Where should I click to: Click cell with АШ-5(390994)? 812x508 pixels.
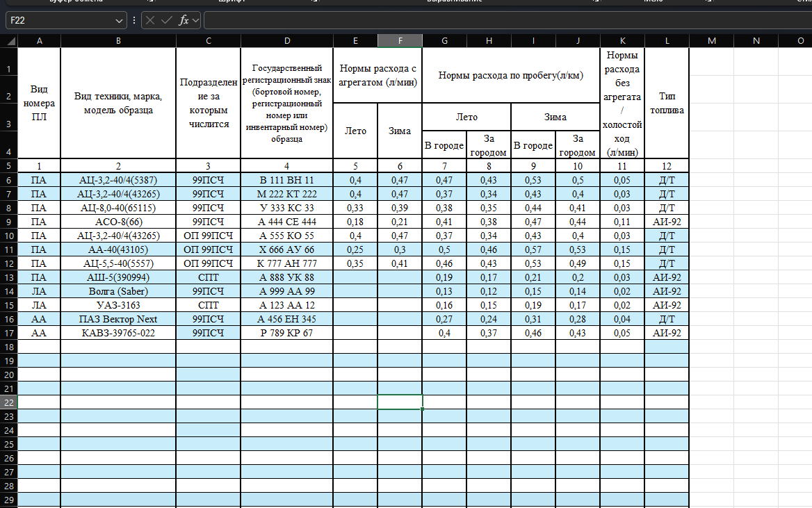(118, 277)
